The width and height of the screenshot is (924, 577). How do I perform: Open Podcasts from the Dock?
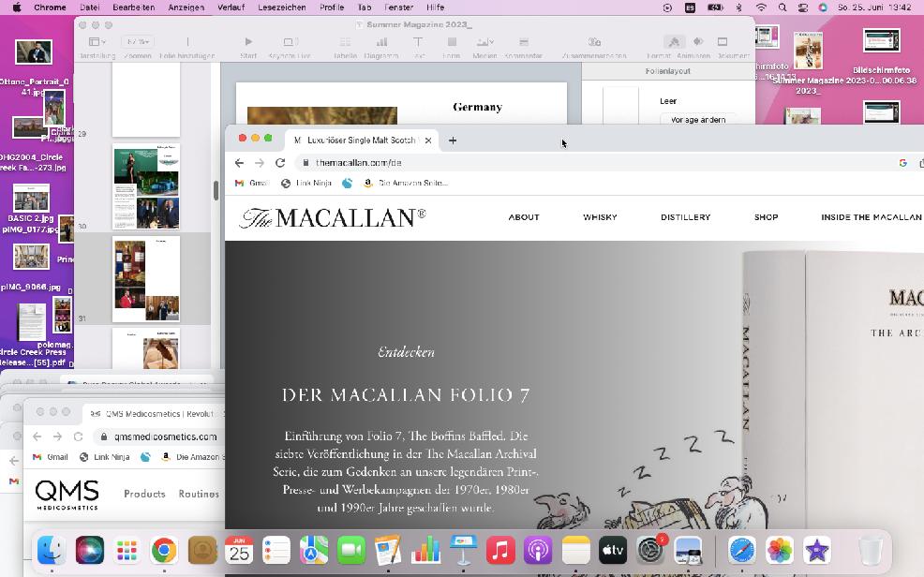[537, 551]
